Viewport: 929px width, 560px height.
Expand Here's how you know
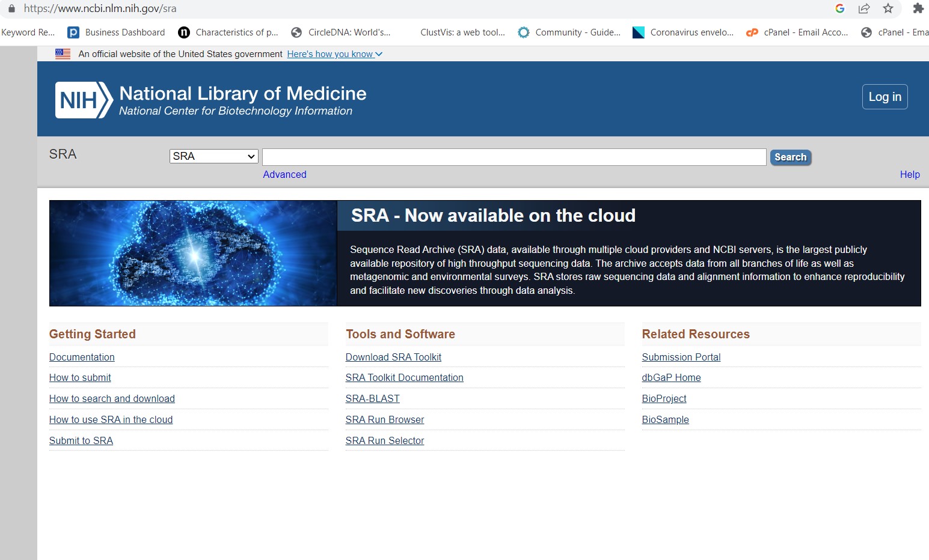335,54
